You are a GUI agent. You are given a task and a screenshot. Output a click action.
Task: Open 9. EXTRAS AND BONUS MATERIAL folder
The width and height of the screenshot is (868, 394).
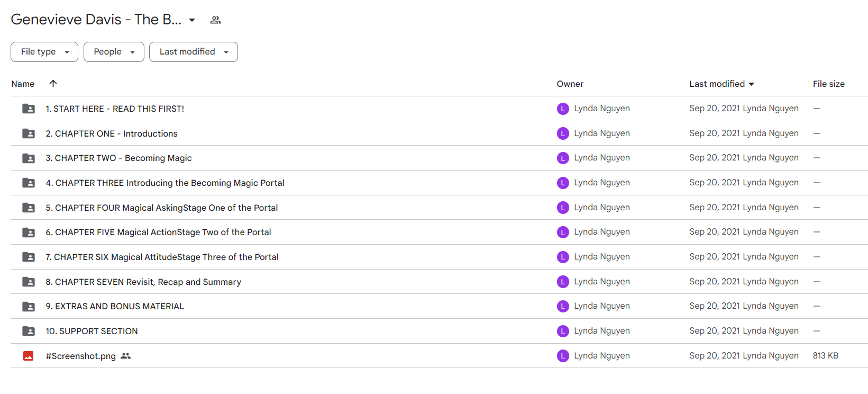pyautogui.click(x=115, y=306)
